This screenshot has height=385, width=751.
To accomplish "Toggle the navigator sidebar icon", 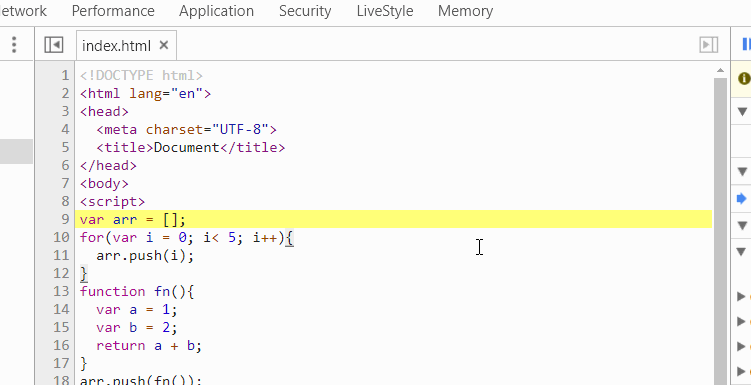I will (54, 45).
